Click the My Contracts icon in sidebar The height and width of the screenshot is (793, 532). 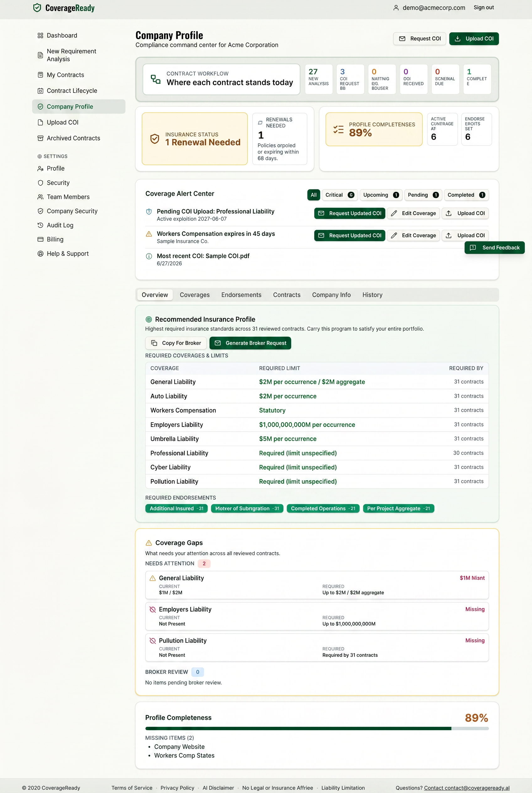click(x=40, y=75)
